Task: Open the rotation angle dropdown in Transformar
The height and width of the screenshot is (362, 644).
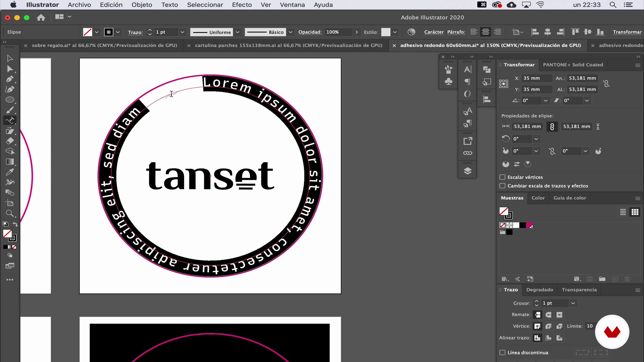Action: (x=546, y=100)
